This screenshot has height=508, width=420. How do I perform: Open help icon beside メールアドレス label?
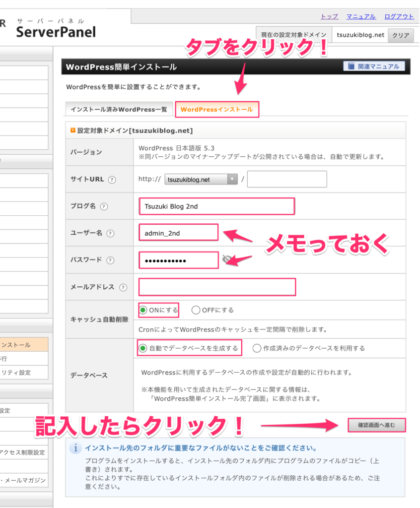point(123,287)
